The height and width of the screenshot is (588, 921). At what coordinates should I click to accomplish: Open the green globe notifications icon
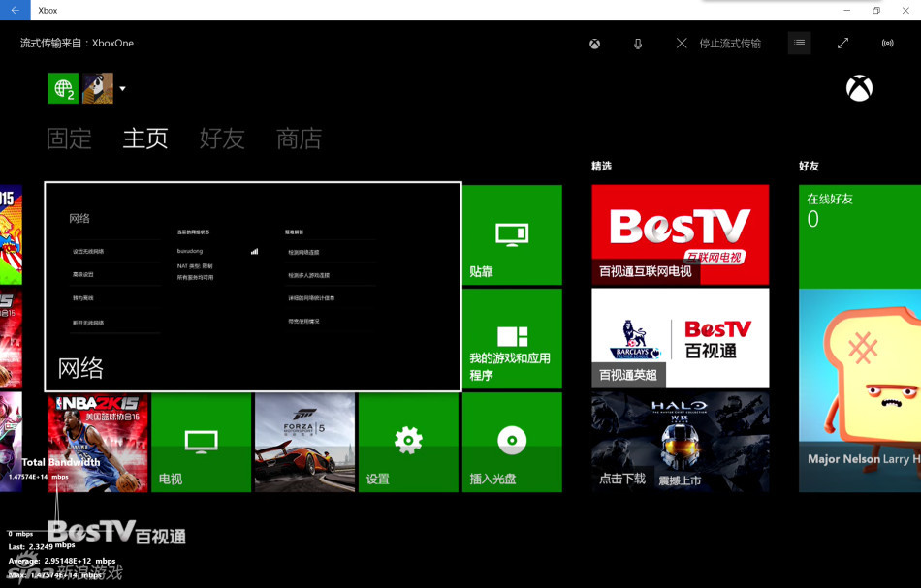(x=63, y=88)
